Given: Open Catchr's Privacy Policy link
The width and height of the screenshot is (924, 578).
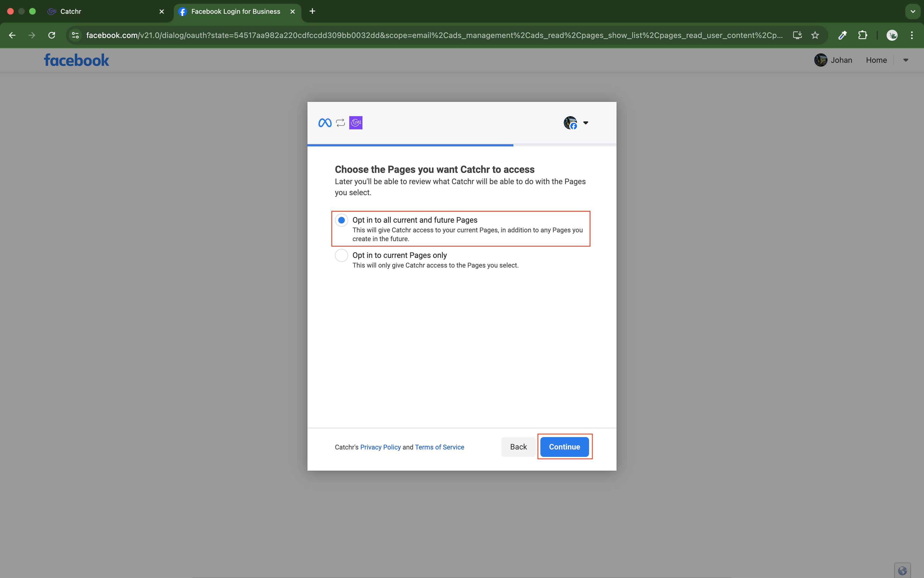Looking at the screenshot, I should (x=380, y=447).
